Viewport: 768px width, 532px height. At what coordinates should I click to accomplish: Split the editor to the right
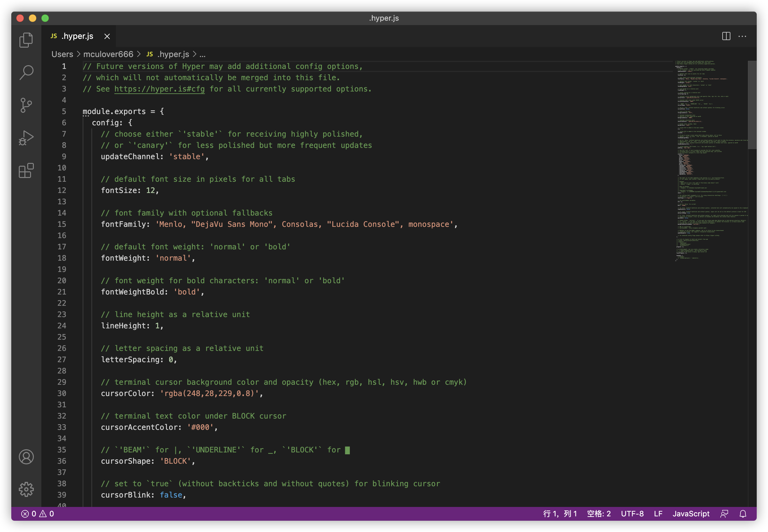pyautogui.click(x=726, y=36)
